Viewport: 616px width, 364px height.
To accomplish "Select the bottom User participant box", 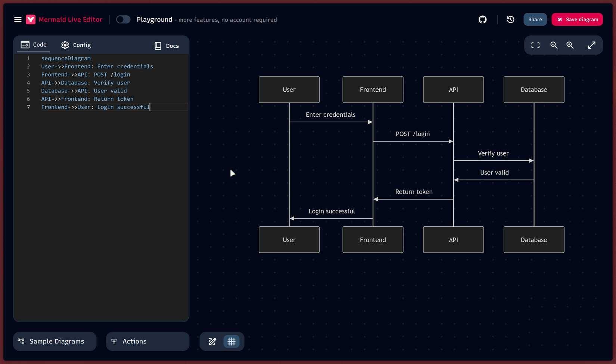I will click(289, 240).
